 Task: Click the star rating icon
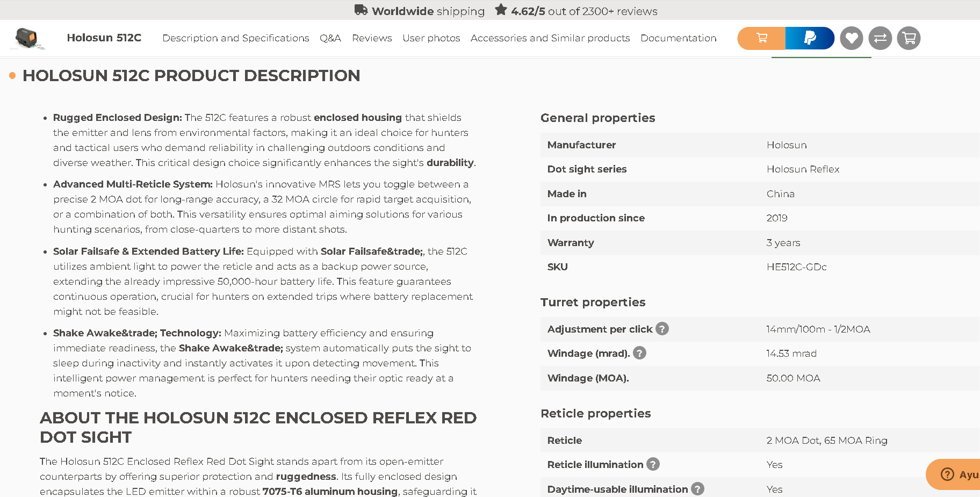tap(501, 10)
